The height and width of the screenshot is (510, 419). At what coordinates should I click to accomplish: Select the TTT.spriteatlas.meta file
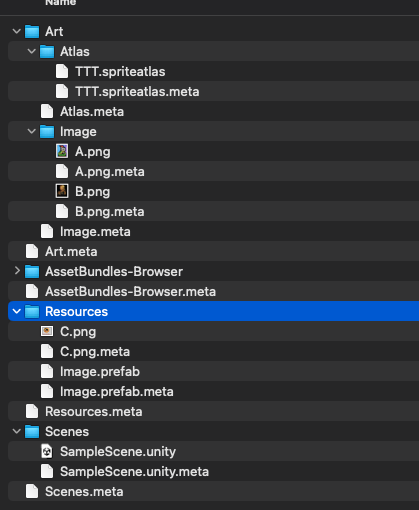click(x=213, y=91)
